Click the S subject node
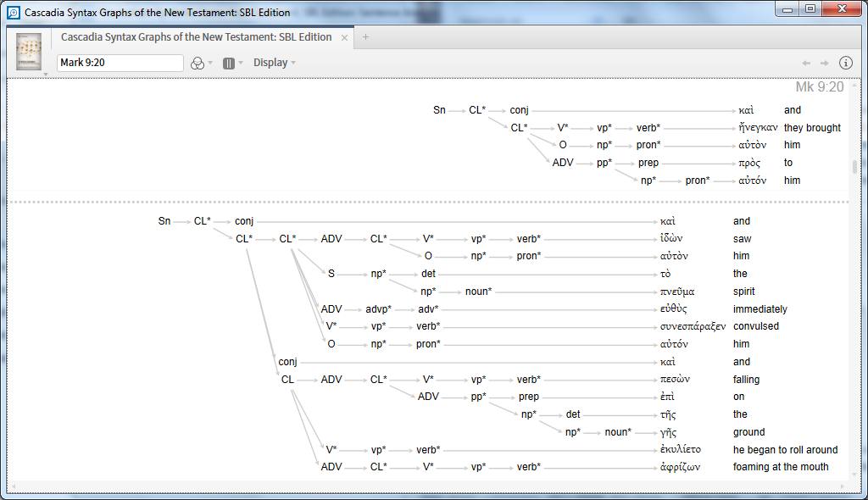 [x=331, y=274]
